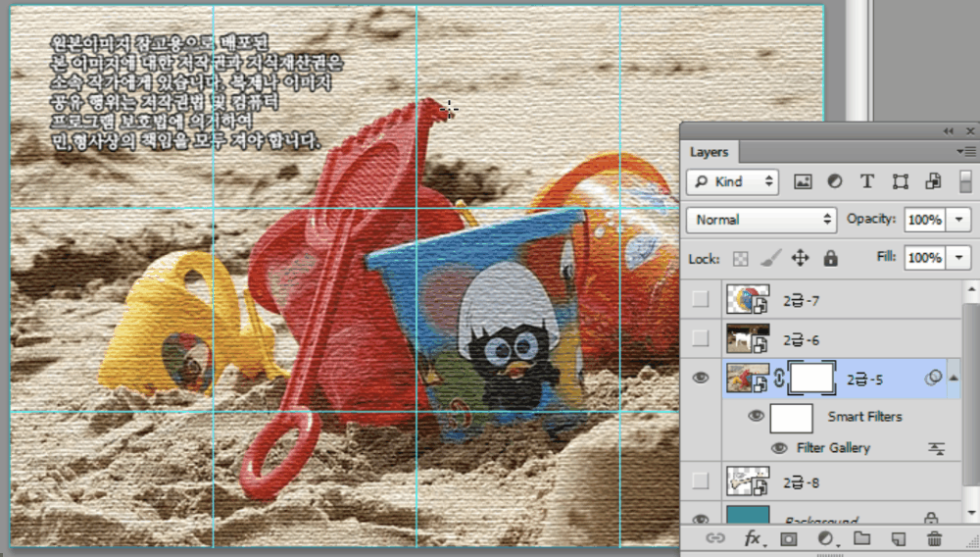The height and width of the screenshot is (557, 980).
Task: Open Layers panel flyout menu
Action: click(x=965, y=151)
